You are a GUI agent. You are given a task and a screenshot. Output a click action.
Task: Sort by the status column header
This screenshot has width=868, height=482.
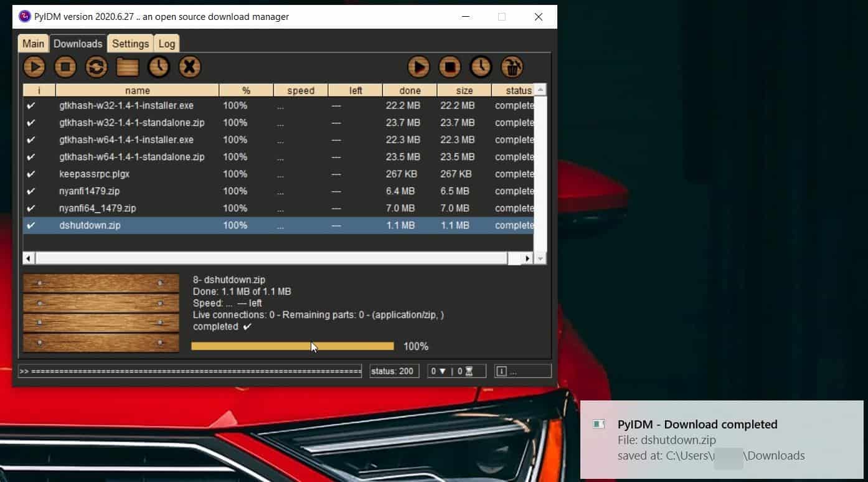pos(513,90)
